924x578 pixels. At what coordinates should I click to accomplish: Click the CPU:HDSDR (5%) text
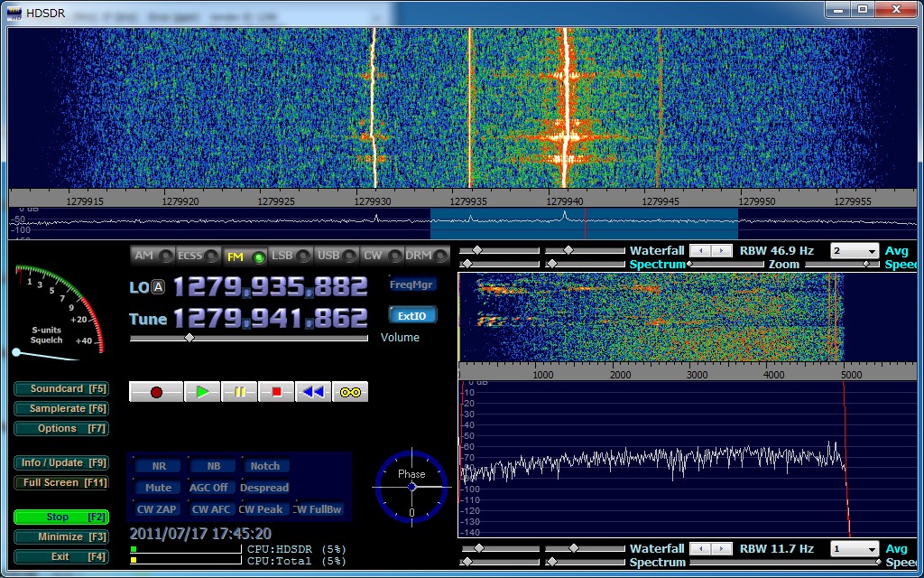[x=296, y=549]
